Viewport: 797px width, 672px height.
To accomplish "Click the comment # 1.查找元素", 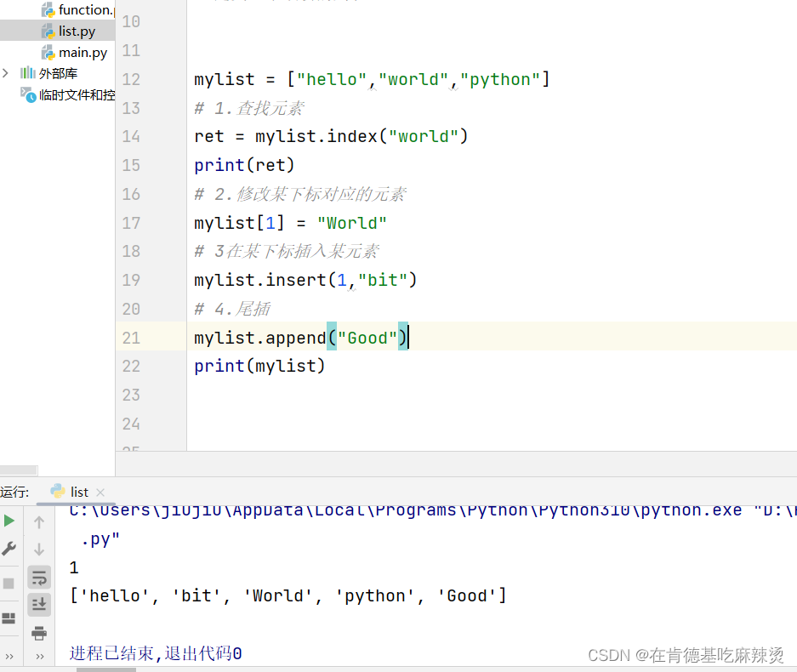I will point(249,108).
